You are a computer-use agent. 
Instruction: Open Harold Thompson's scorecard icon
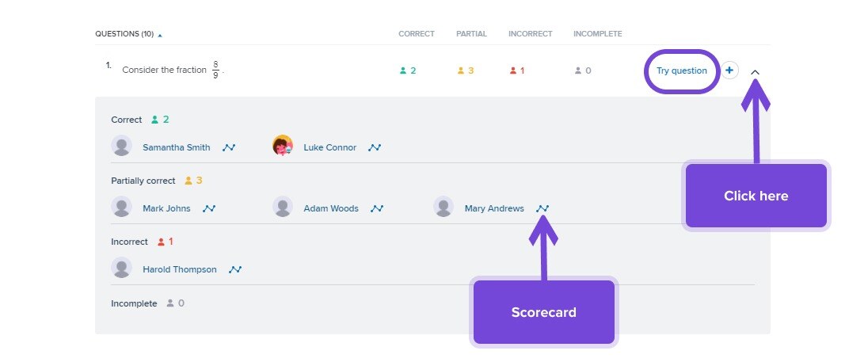pos(235,269)
